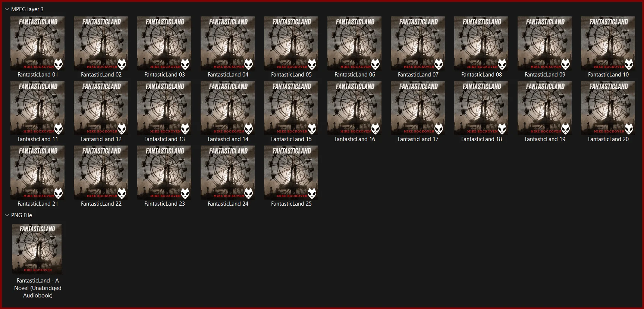The image size is (644, 309).
Task: Select the FantasticLand 17 audio file thumbnail
Action: tap(418, 108)
